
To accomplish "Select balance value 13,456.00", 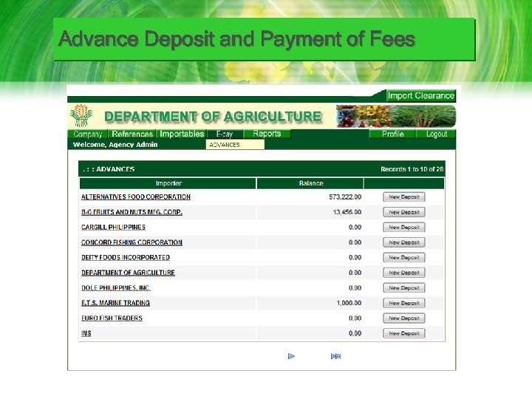I will pyautogui.click(x=347, y=212).
